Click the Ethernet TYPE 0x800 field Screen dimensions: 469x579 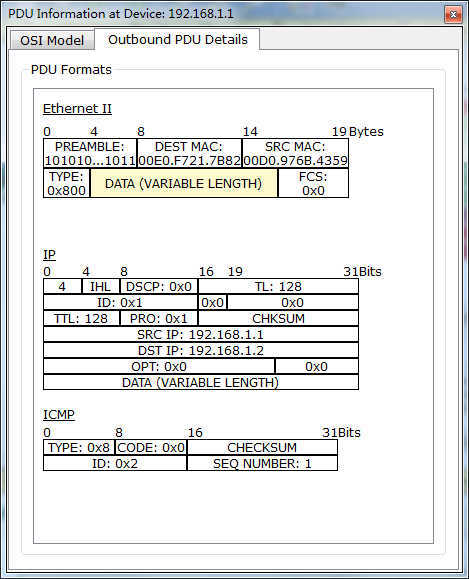(x=66, y=183)
